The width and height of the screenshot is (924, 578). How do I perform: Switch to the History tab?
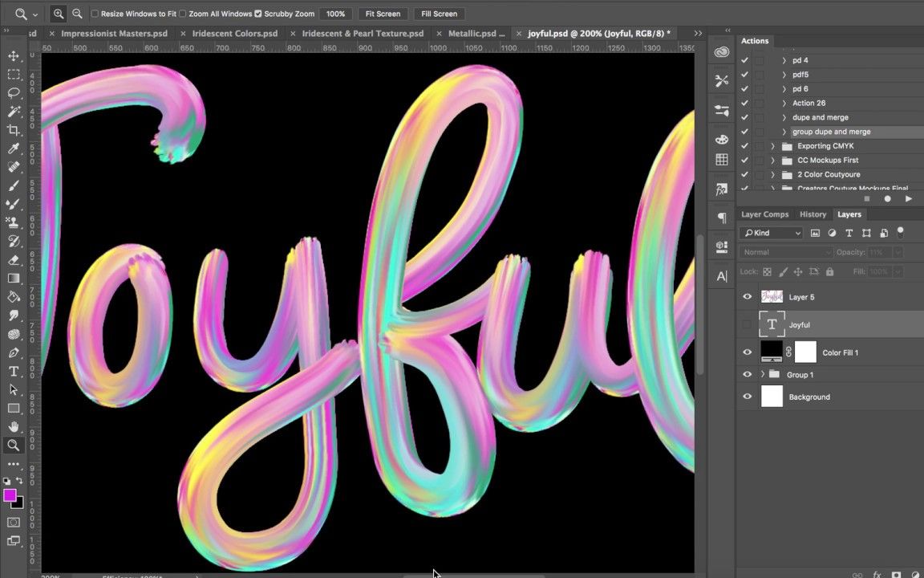(x=813, y=214)
